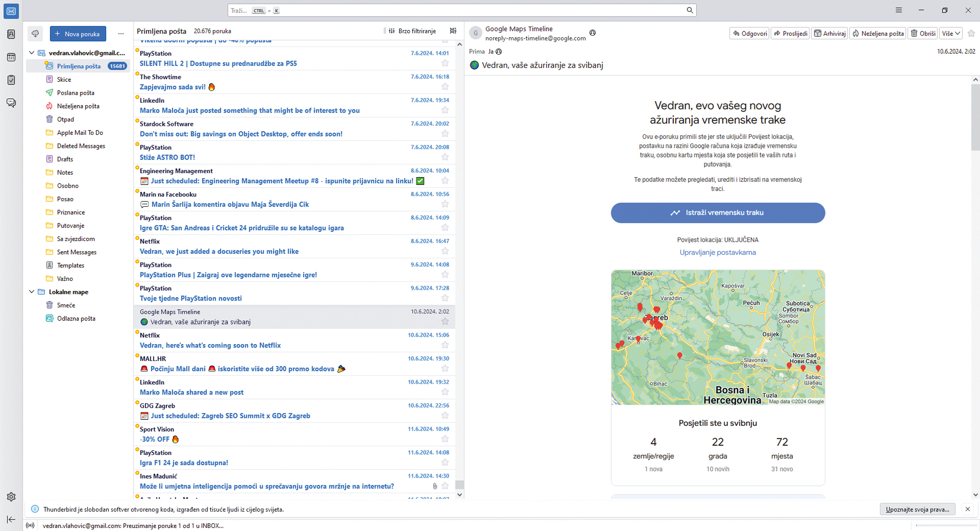Star the Engineering Management message
980x531 pixels.
point(445,181)
